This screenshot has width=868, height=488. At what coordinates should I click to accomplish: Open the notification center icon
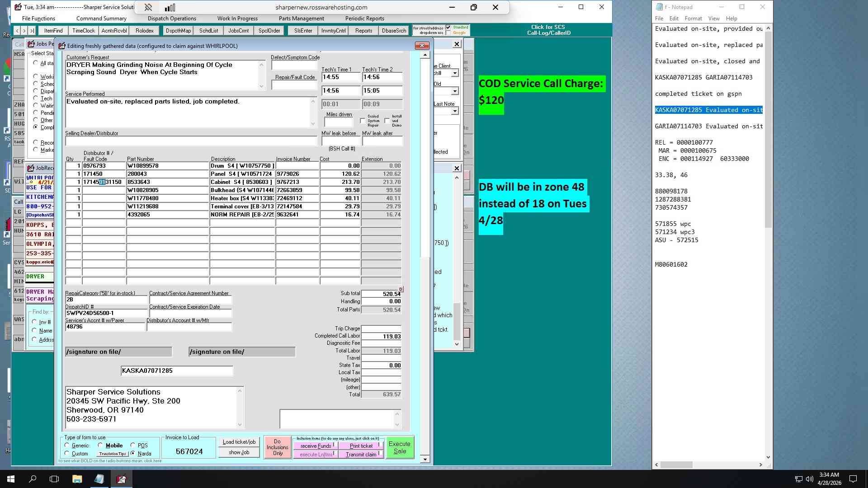(x=853, y=479)
